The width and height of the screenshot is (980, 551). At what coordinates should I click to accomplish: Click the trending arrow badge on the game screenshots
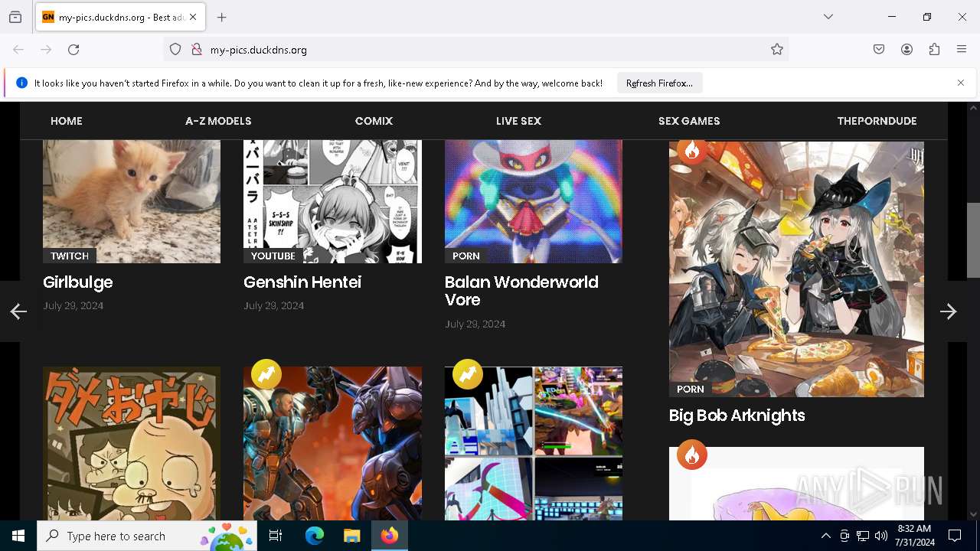[467, 374]
